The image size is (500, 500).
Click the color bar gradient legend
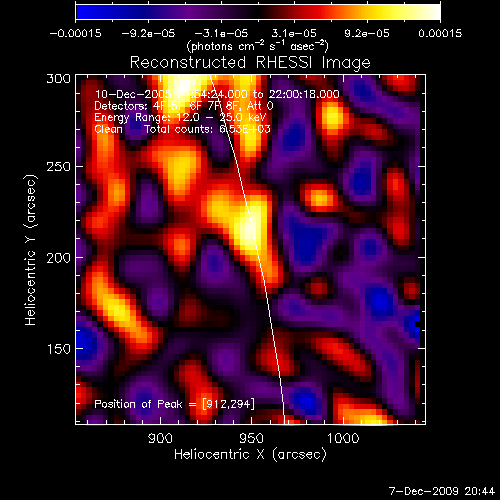(x=258, y=12)
